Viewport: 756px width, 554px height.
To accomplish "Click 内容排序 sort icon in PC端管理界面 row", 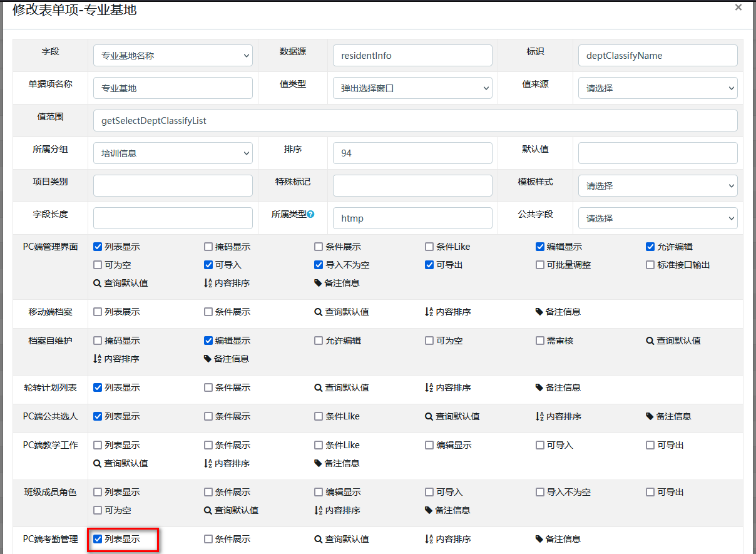I will point(208,283).
